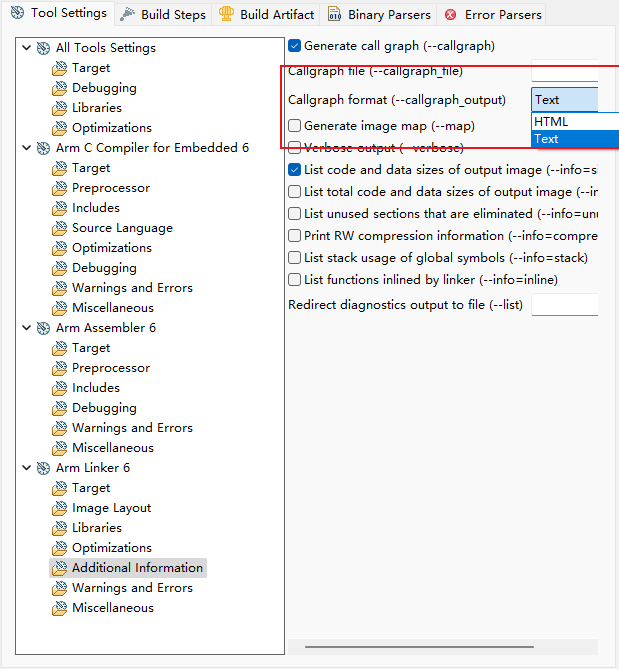Collapse the Arm Linker 6 tree node
Image resolution: width=619 pixels, height=669 pixels.
26,468
